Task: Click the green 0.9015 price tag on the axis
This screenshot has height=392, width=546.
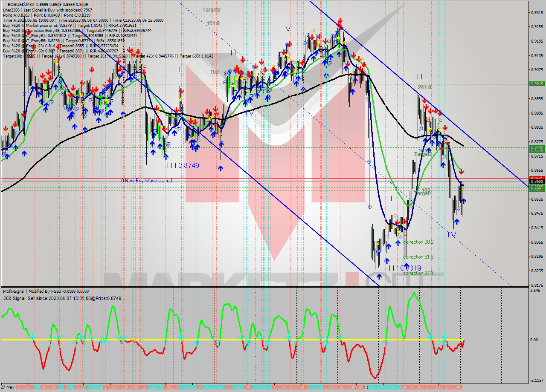Action: coord(537,84)
